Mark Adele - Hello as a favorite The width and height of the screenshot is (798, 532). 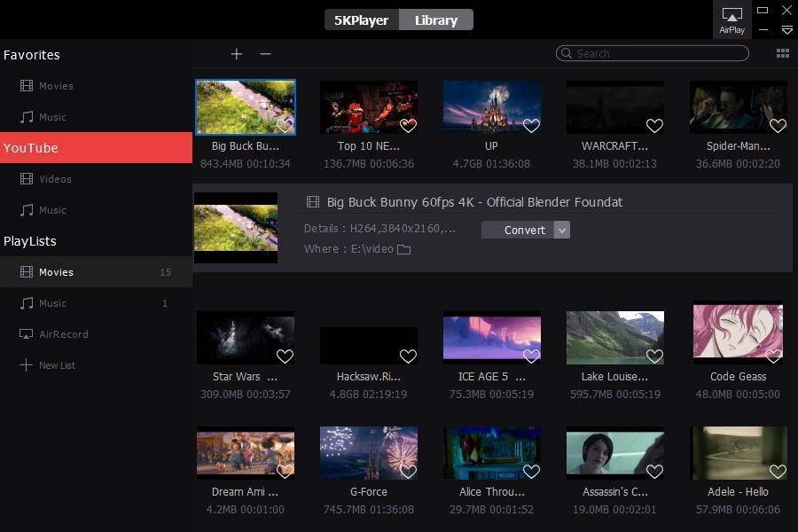[x=777, y=472]
